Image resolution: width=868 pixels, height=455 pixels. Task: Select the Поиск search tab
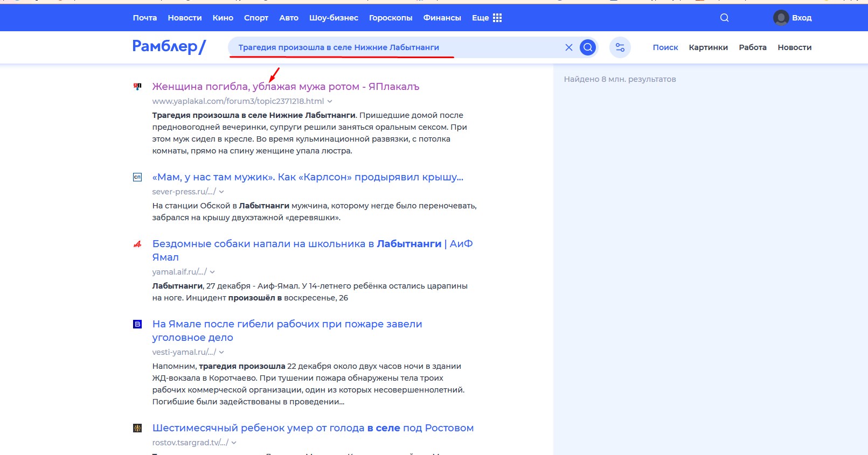665,47
